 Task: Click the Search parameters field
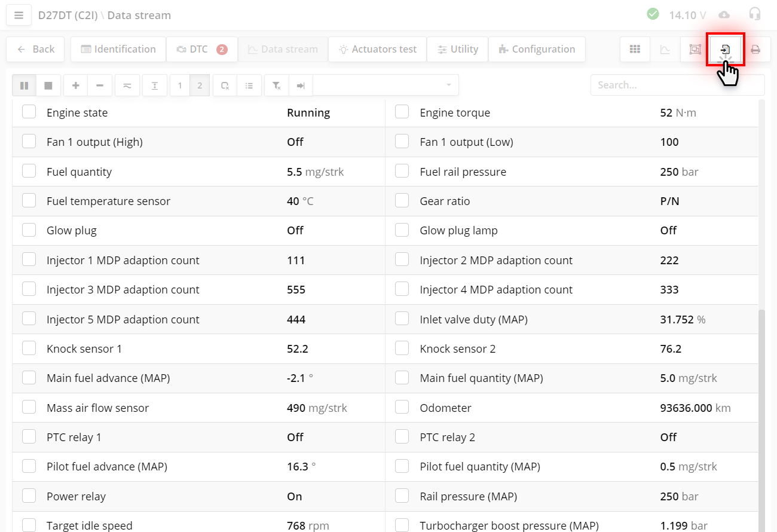(x=677, y=85)
